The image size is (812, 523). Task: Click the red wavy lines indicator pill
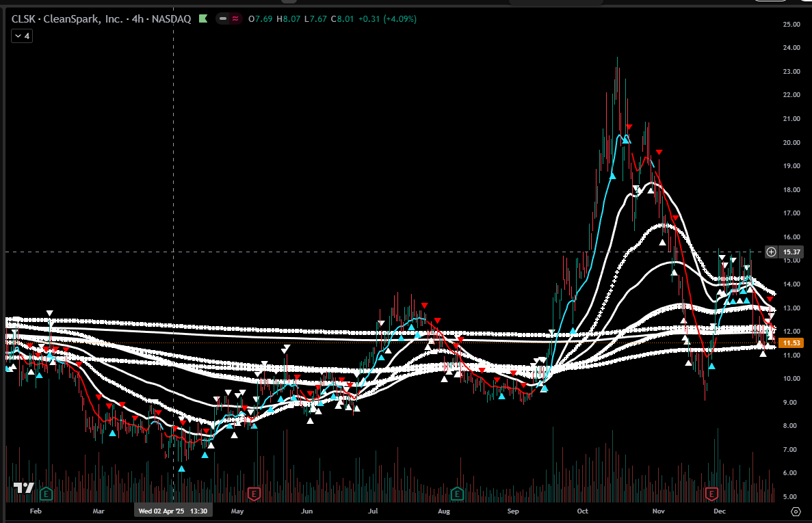pos(235,18)
